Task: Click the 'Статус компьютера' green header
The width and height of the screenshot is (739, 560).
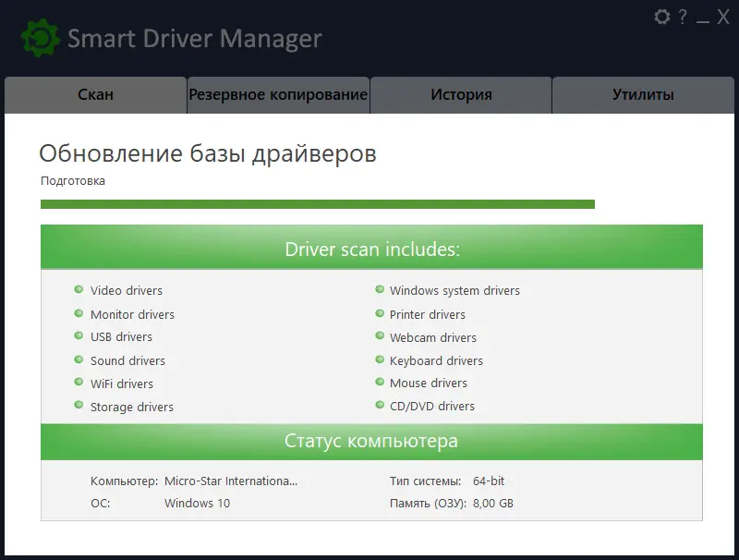Action: coord(369,442)
